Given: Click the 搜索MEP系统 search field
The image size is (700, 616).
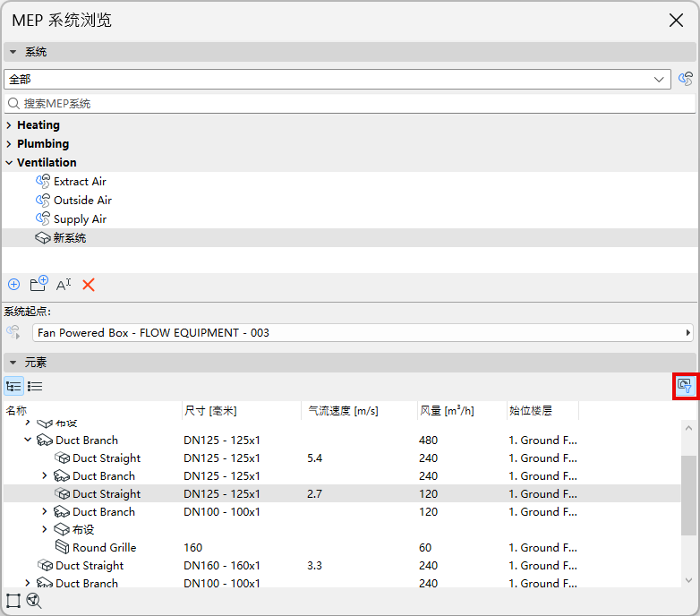Looking at the screenshot, I should [x=350, y=104].
